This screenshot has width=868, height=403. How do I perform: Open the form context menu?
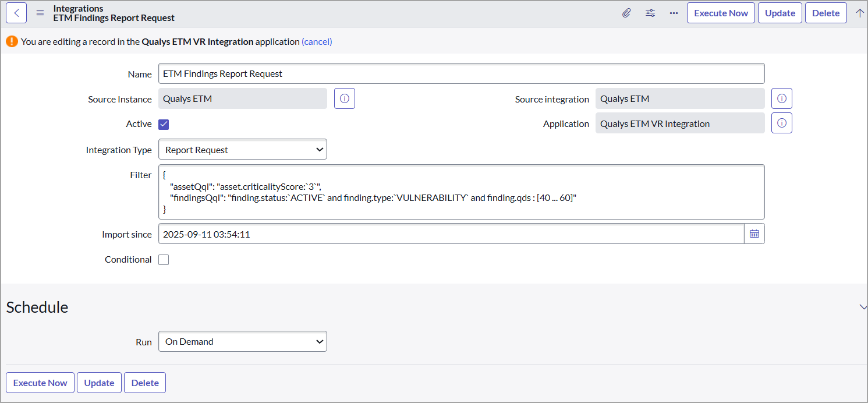40,12
